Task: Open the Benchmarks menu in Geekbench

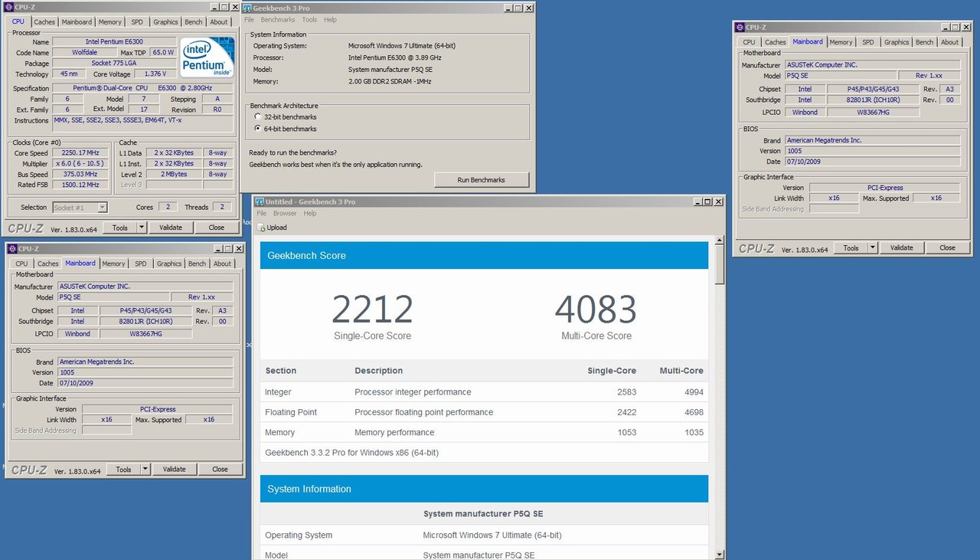Action: pos(278,20)
